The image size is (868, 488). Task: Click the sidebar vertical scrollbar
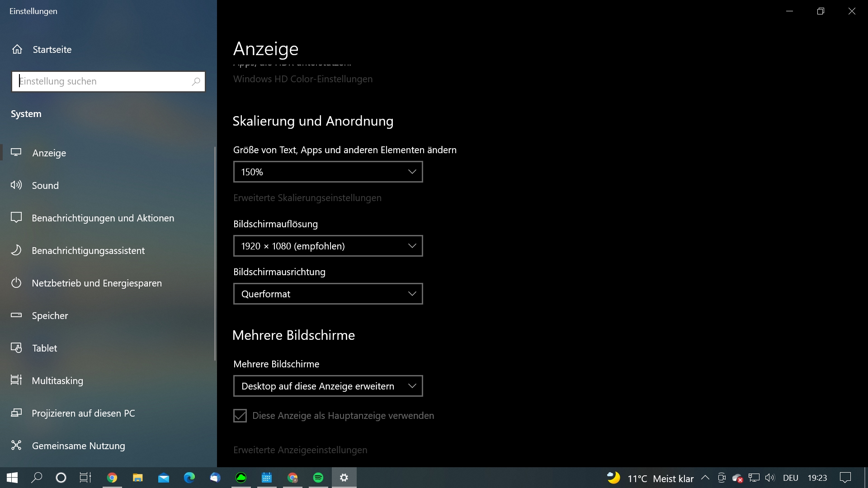[x=215, y=253]
